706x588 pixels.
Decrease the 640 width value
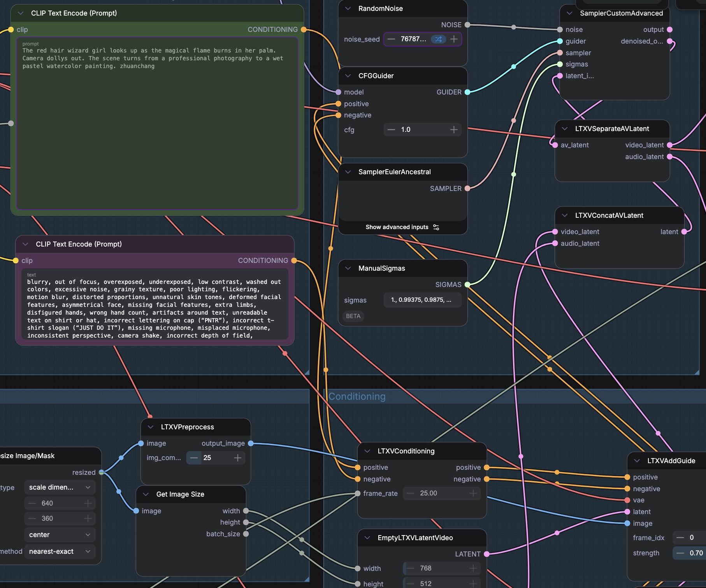(32, 503)
